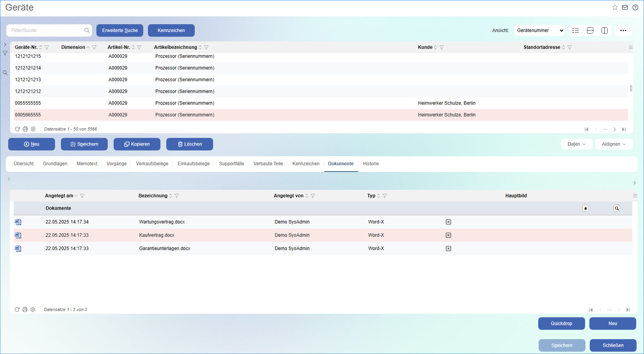Expand the Aktionen dropdown menu
Image resolution: width=644 pixels, height=354 pixels.
[614, 144]
